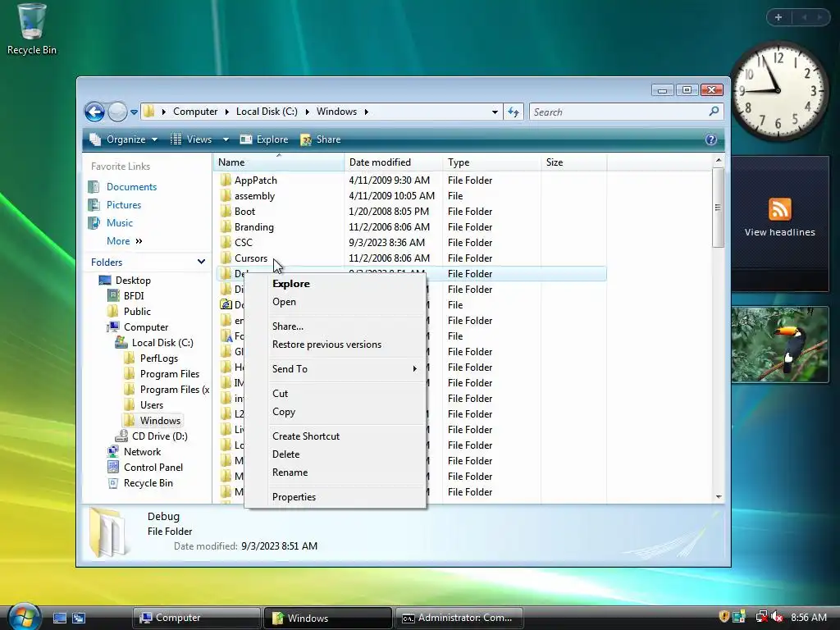The image size is (840, 630).
Task: Collapse the Folders pane chevron
Action: pyautogui.click(x=201, y=262)
